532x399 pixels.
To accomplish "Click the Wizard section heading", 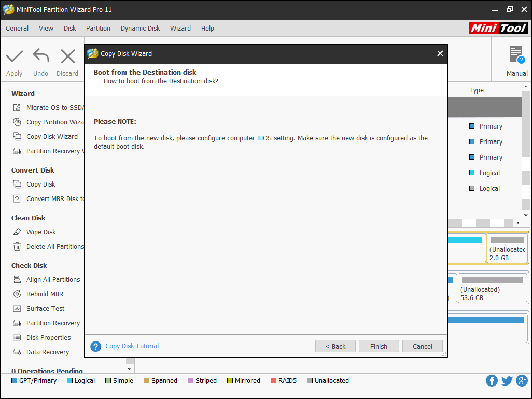I will pos(23,94).
